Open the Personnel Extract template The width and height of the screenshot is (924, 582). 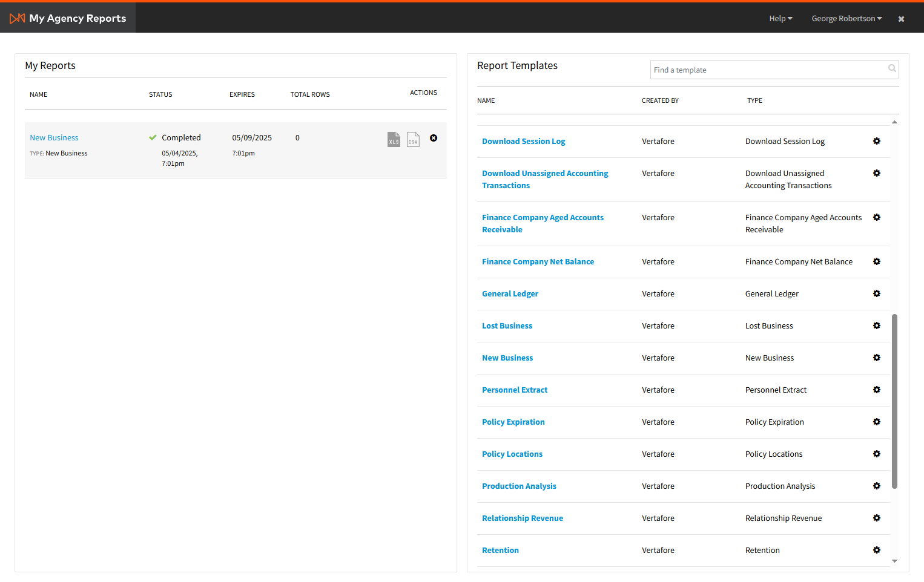point(515,390)
